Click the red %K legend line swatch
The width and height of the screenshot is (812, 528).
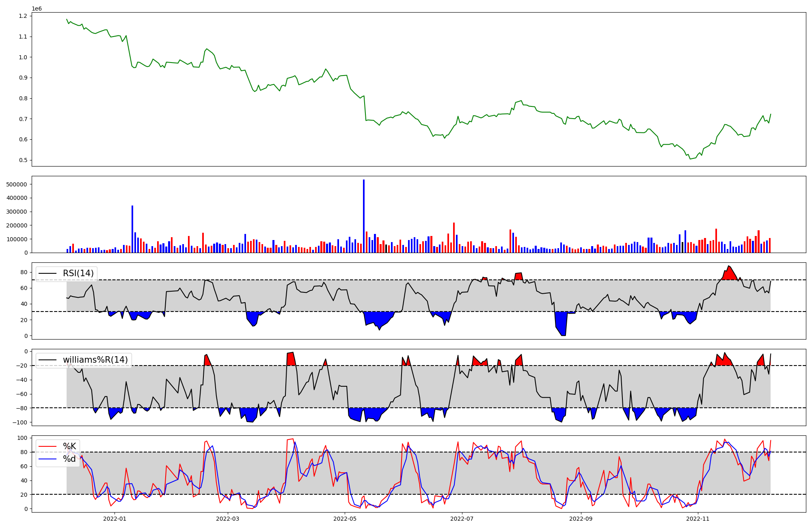(x=48, y=446)
